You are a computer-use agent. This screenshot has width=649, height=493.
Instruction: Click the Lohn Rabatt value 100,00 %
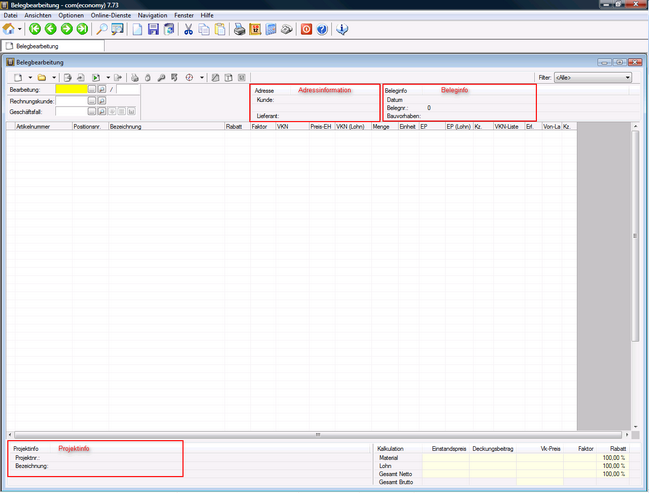pos(614,466)
